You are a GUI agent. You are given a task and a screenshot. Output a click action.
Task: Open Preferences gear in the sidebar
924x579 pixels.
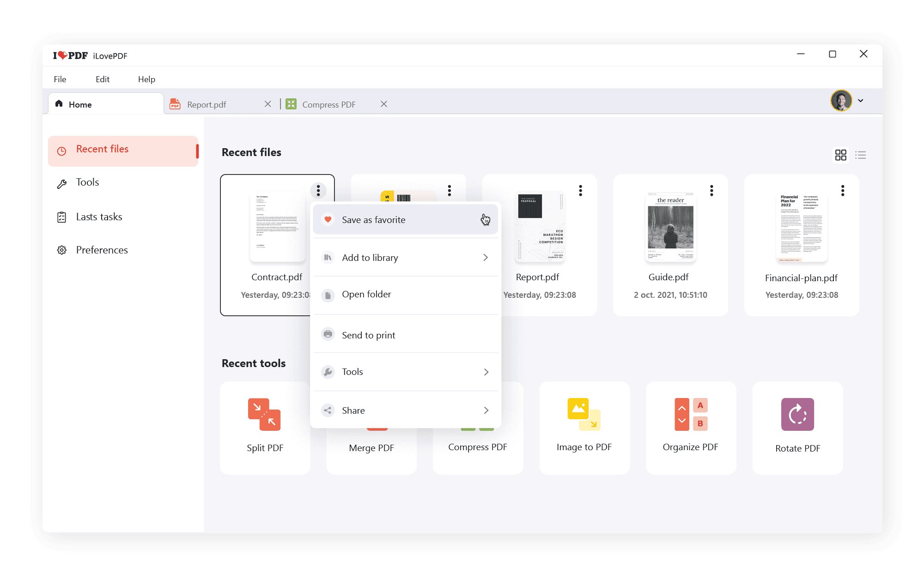click(62, 250)
